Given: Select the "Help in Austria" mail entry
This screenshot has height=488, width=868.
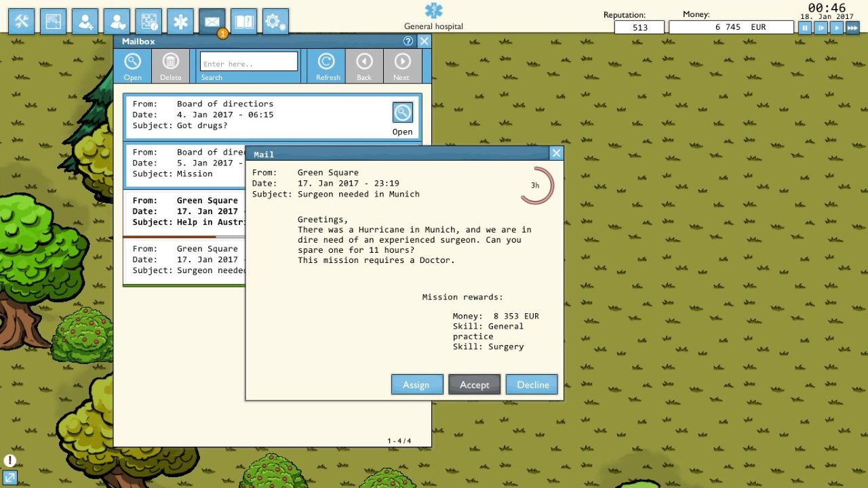Looking at the screenshot, I should pyautogui.click(x=184, y=211).
